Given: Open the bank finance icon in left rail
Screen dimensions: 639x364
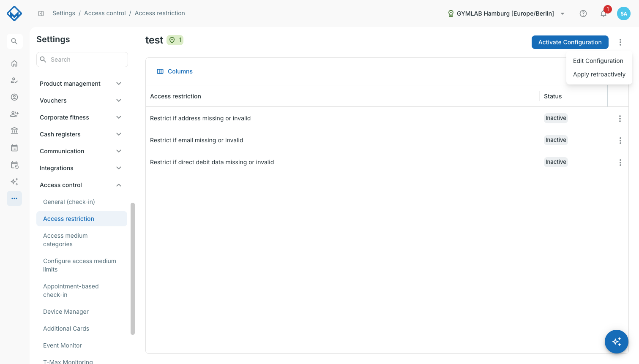Looking at the screenshot, I should 14,131.
